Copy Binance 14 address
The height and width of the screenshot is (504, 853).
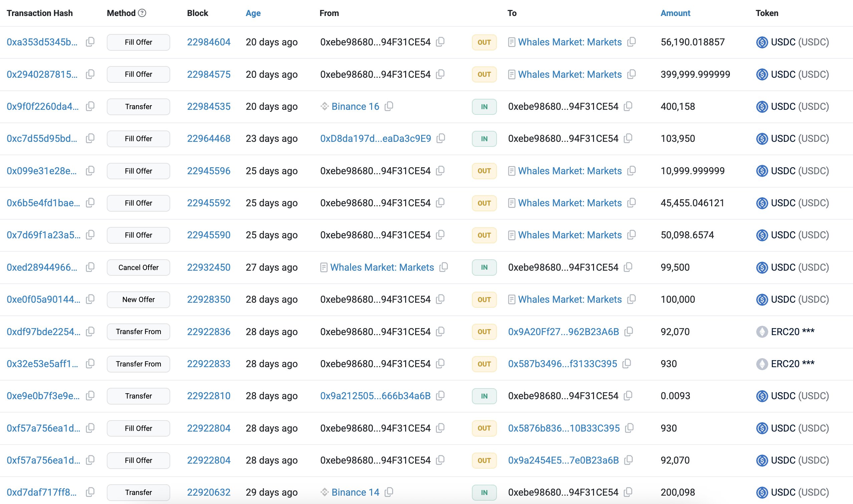[389, 492]
